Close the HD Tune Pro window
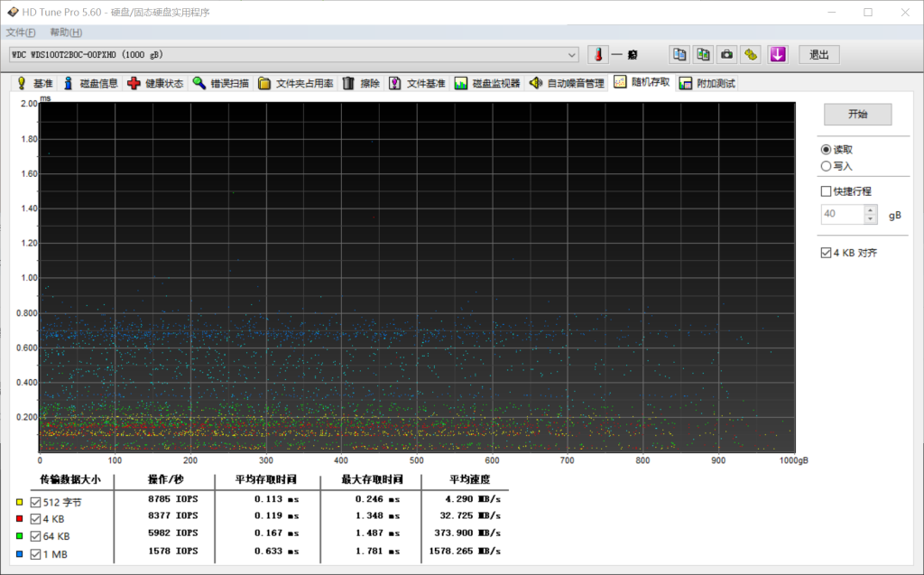 (x=905, y=12)
